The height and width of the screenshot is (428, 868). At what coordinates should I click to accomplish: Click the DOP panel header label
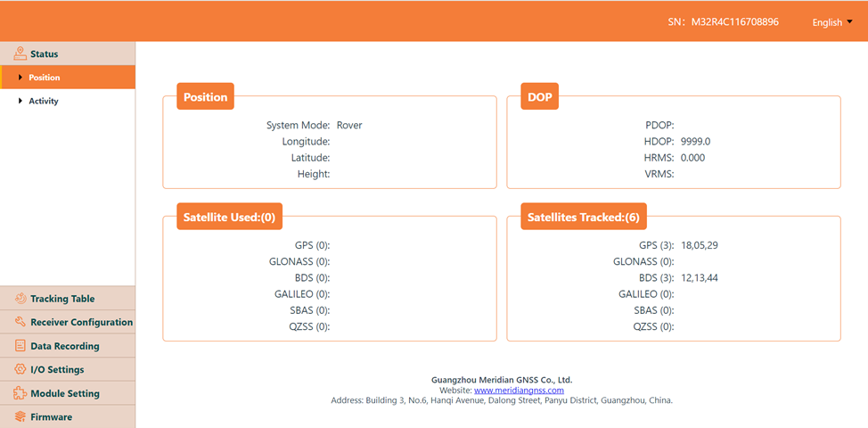click(539, 97)
